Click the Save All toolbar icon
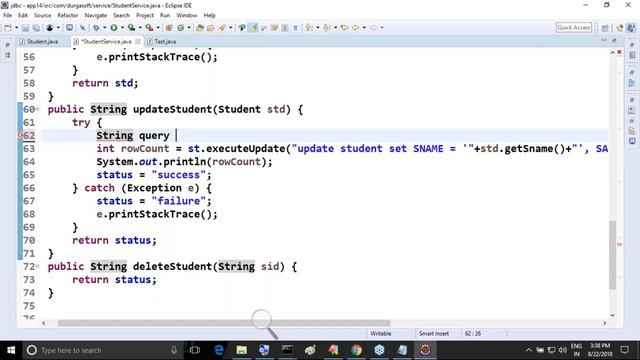640x360 pixels. [x=36, y=28]
